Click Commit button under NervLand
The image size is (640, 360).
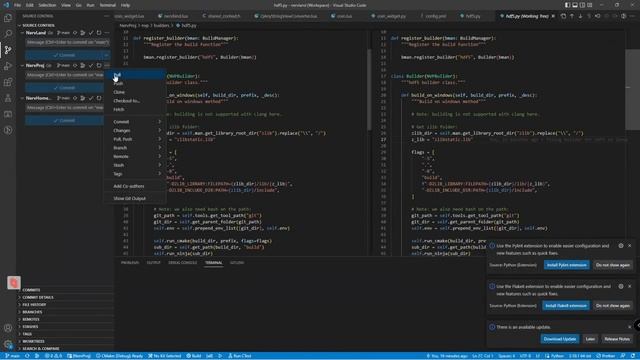[64, 55]
